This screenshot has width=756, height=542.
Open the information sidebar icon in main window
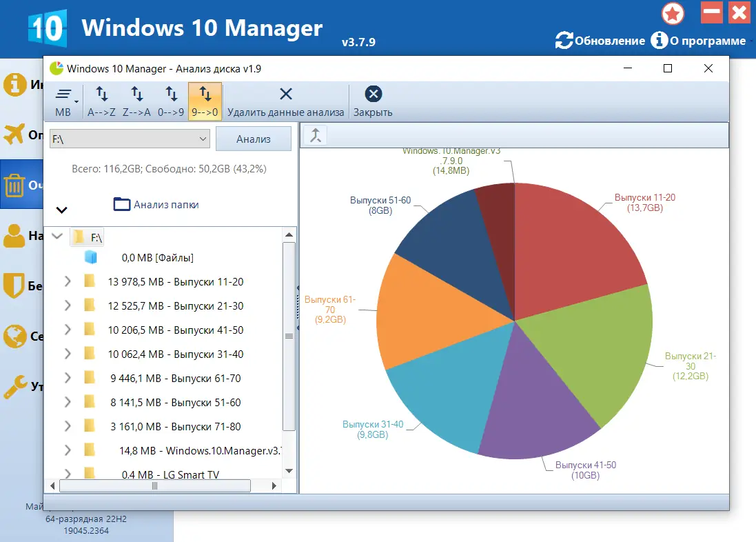[15, 84]
